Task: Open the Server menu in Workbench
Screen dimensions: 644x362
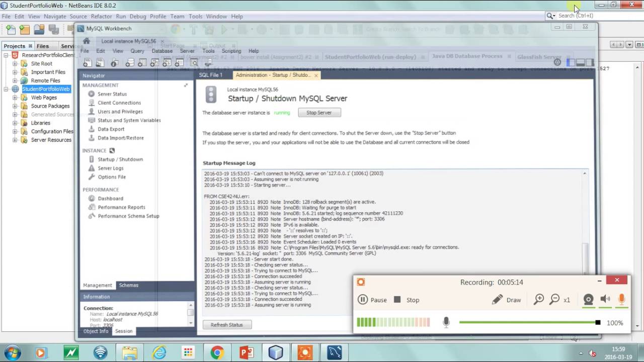Action: (187, 51)
